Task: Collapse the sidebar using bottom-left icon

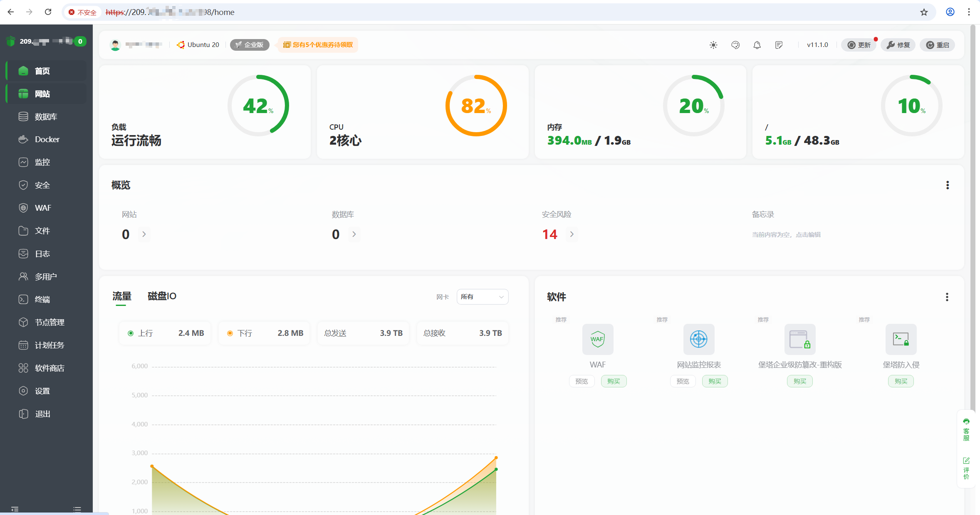Action: coord(15,509)
